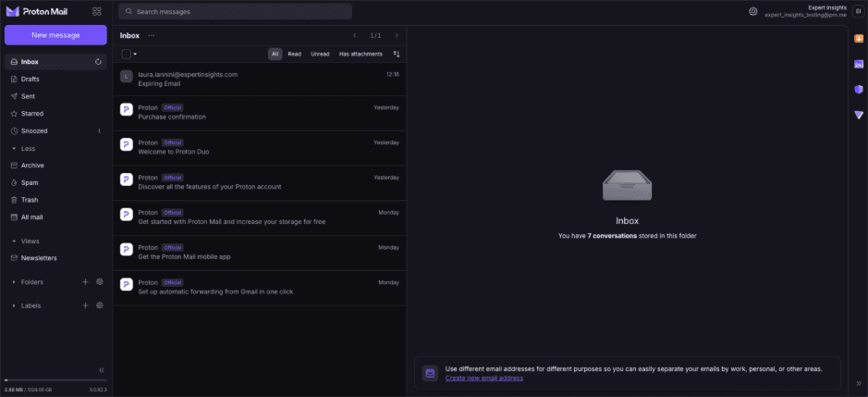Click the user account initials badge
868x397 pixels.
(x=858, y=11)
